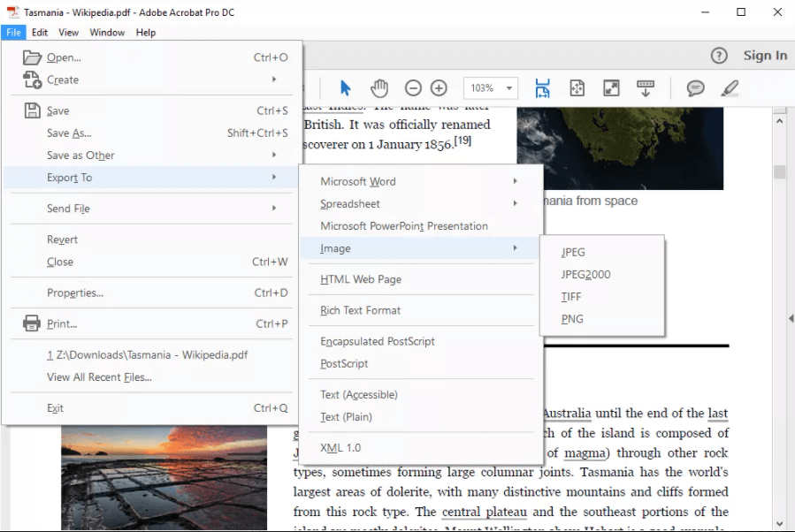Image resolution: width=795 pixels, height=532 pixels.
Task: Select the arrow selection tool
Action: [345, 88]
